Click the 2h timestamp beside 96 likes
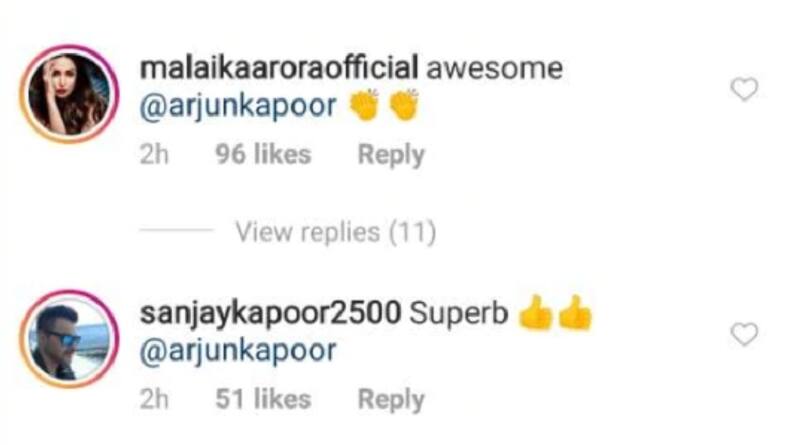This screenshot has width=800, height=445. click(x=154, y=154)
